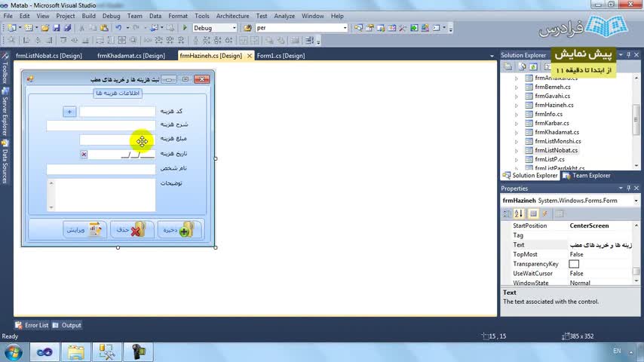Screen dimensions: 644x362
Task: Click the plus button beside code field
Action: (x=69, y=112)
